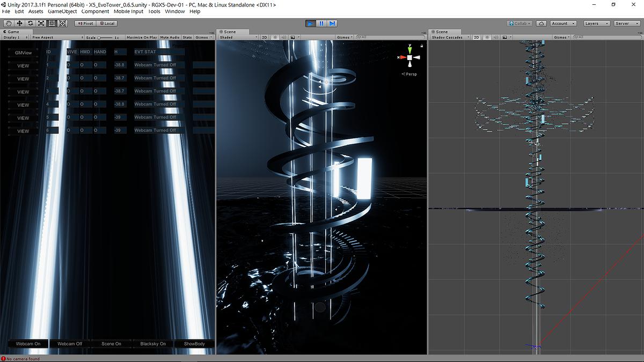Open the Component menu
The image size is (644, 362).
96,11
